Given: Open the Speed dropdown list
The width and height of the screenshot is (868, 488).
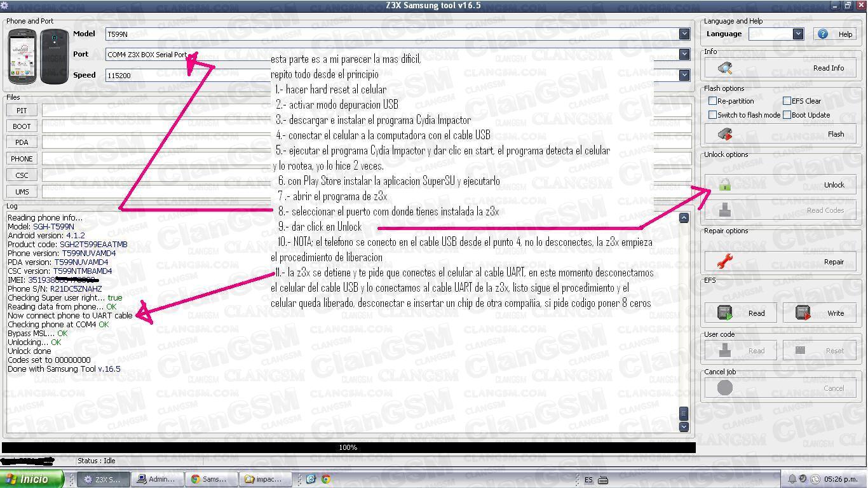Looking at the screenshot, I should [684, 75].
